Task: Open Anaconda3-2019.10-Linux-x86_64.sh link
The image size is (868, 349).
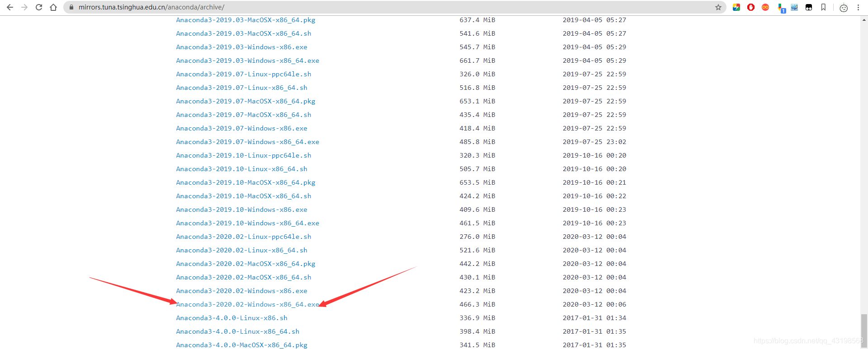Action: click(x=241, y=169)
